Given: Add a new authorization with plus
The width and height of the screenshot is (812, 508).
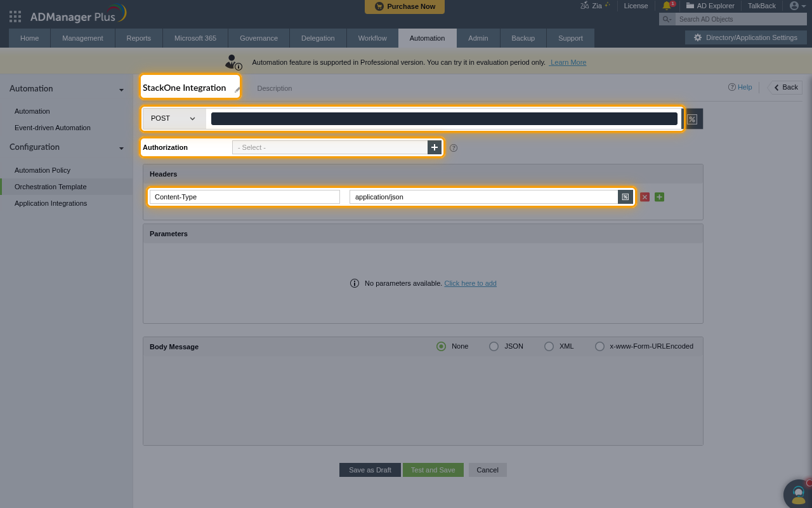Looking at the screenshot, I should (435, 147).
